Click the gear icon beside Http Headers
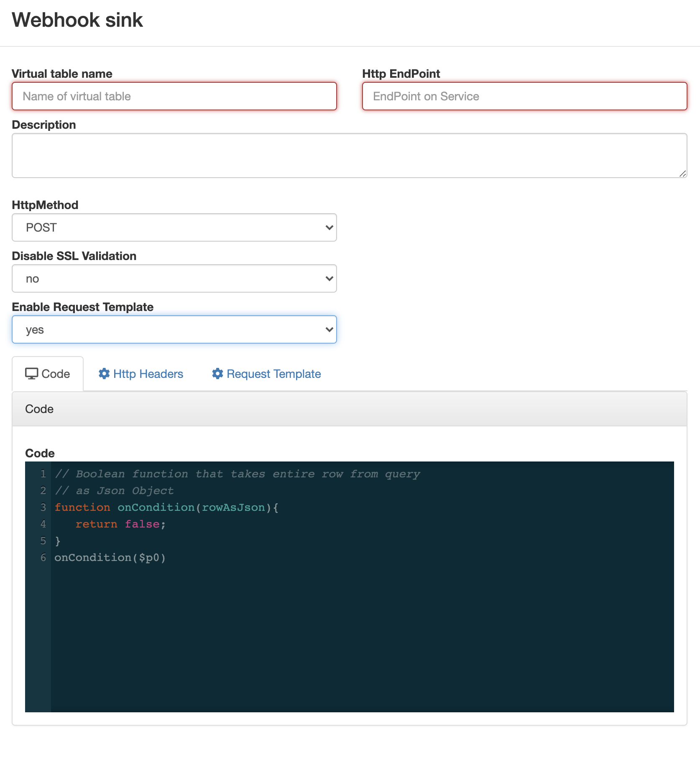This screenshot has height=775, width=700. 104,374
